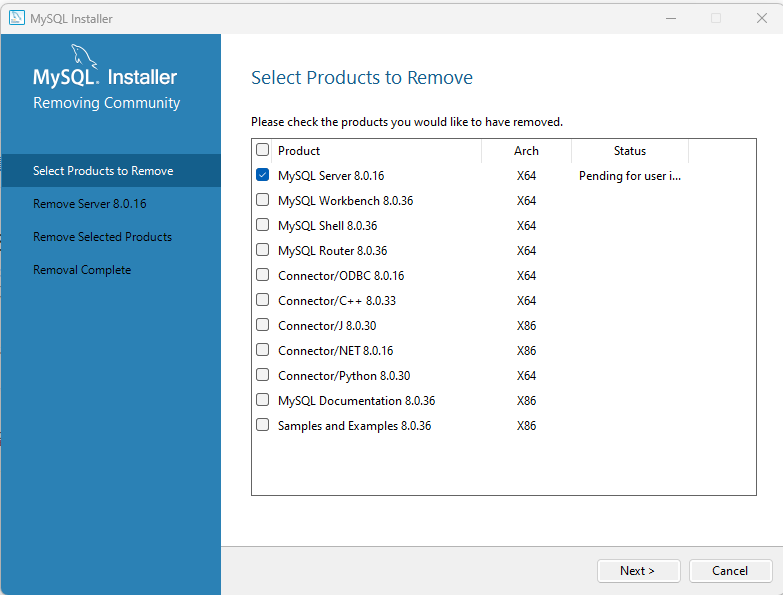The image size is (783, 595).
Task: Click the 'Removing Community' sidebar subtitle
Action: click(106, 103)
